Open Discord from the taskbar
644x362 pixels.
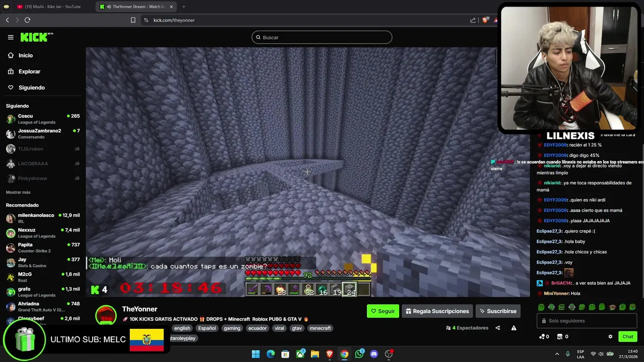374,354
